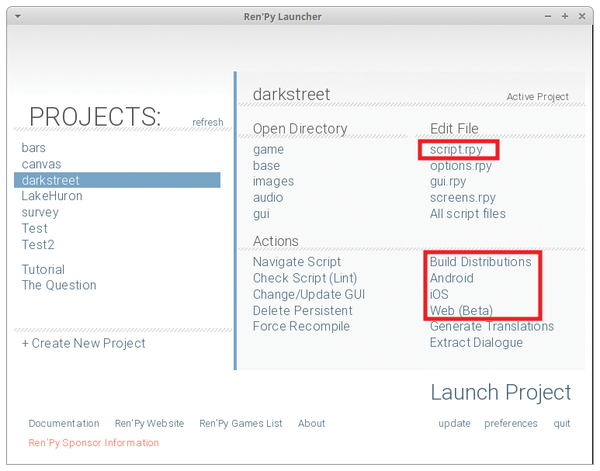Click Force Recompile action
This screenshot has width=600, height=471.
[301, 326]
